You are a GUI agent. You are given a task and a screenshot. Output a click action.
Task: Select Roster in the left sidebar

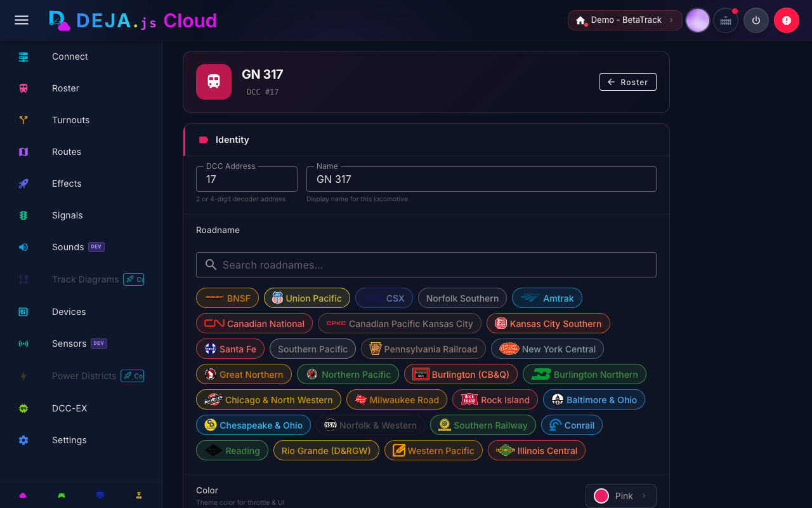[81, 88]
